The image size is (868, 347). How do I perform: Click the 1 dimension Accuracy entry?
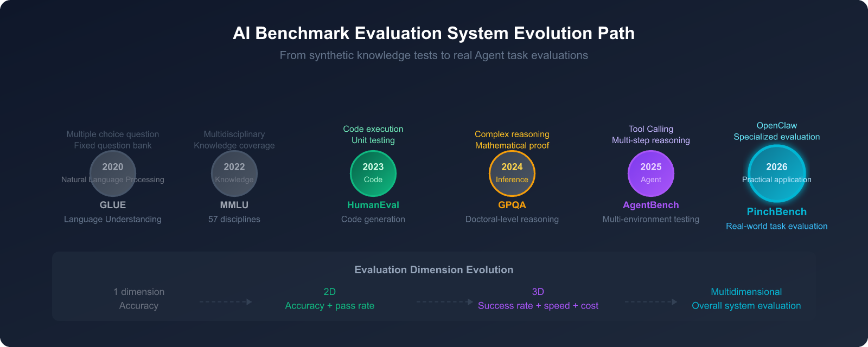coord(139,299)
